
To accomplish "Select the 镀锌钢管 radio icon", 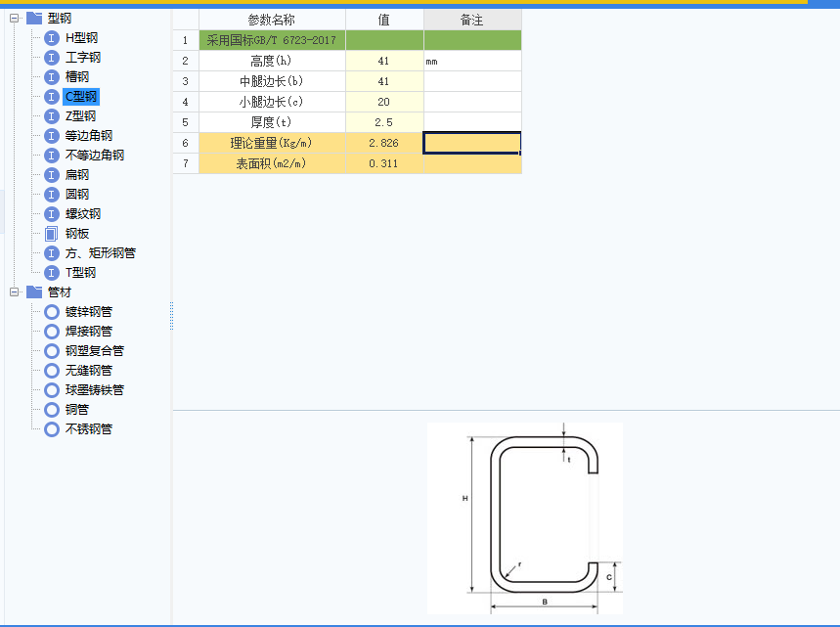I will [51, 311].
